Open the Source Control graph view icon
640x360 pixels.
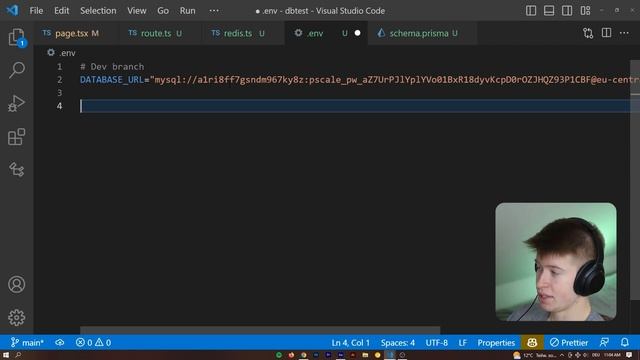pyautogui.click(x=17, y=169)
